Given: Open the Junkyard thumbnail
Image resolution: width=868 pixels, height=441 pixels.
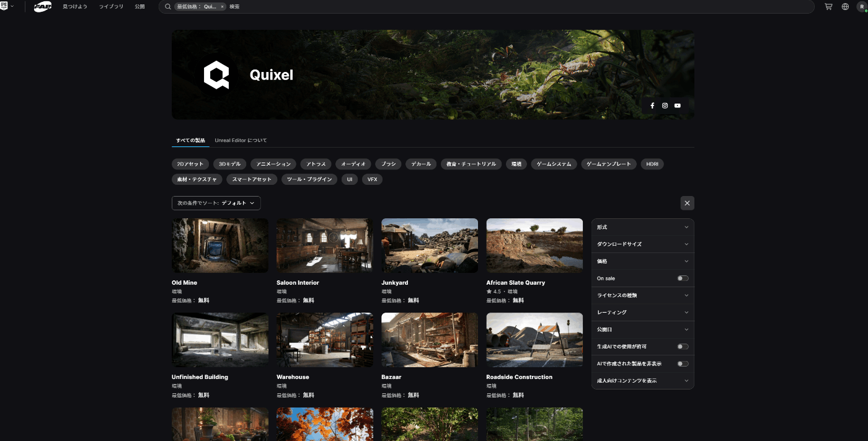Looking at the screenshot, I should 430,245.
